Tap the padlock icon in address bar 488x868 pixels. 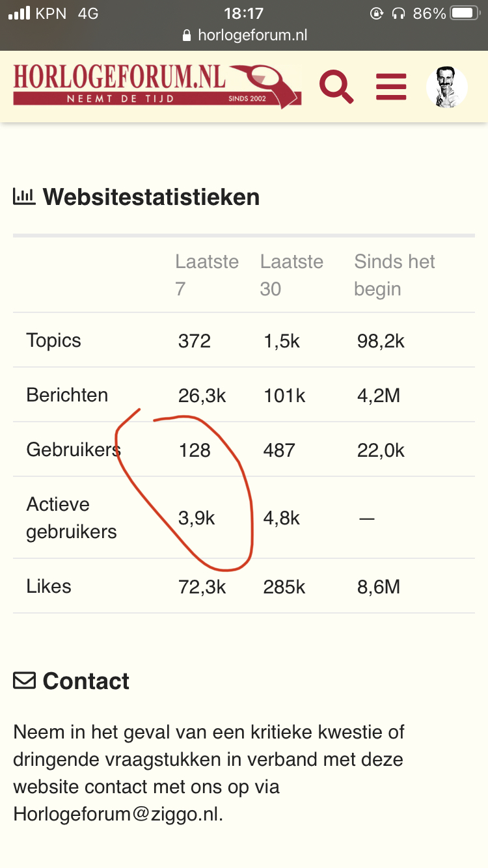coord(187,35)
